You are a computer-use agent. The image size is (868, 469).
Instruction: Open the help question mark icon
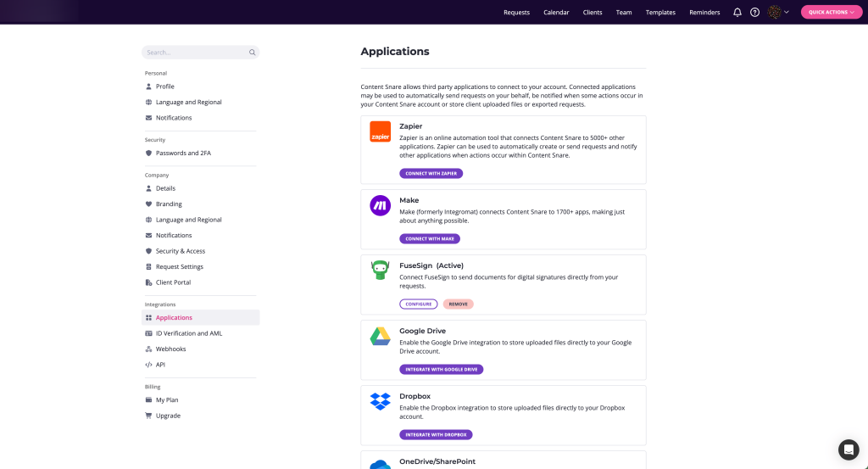[754, 12]
